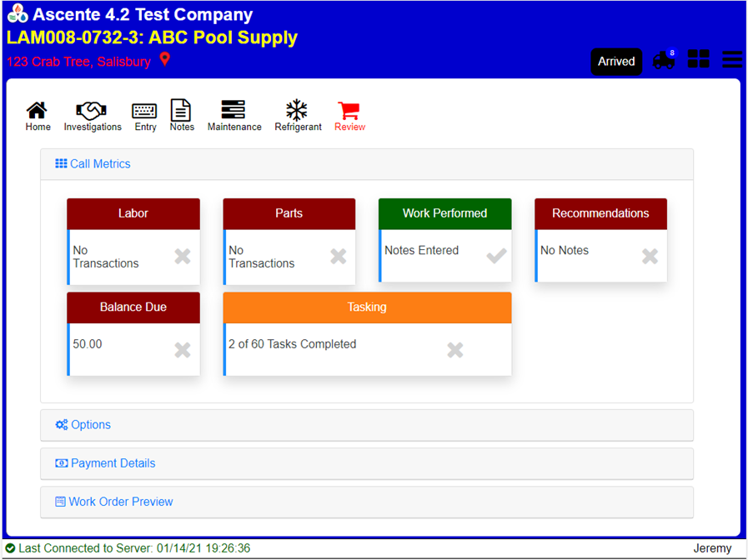This screenshot has width=748, height=560.
Task: Open the Maintenance icon
Action: point(233,111)
